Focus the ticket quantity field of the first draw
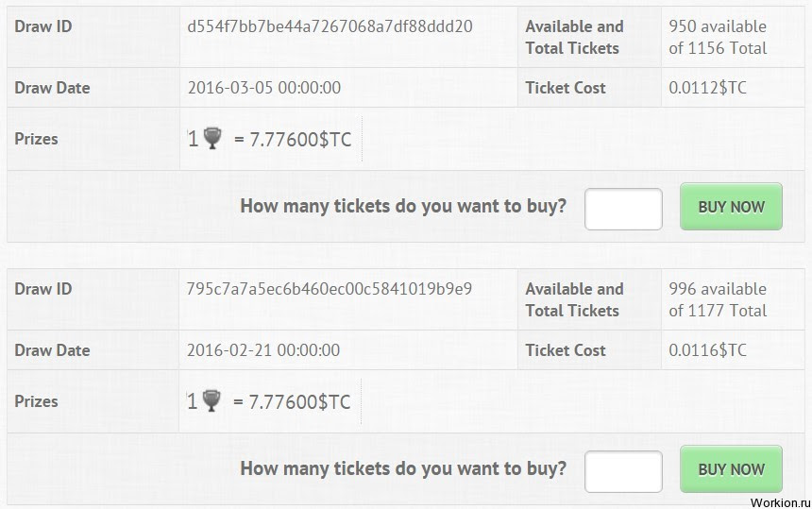This screenshot has width=812, height=509. tap(623, 210)
